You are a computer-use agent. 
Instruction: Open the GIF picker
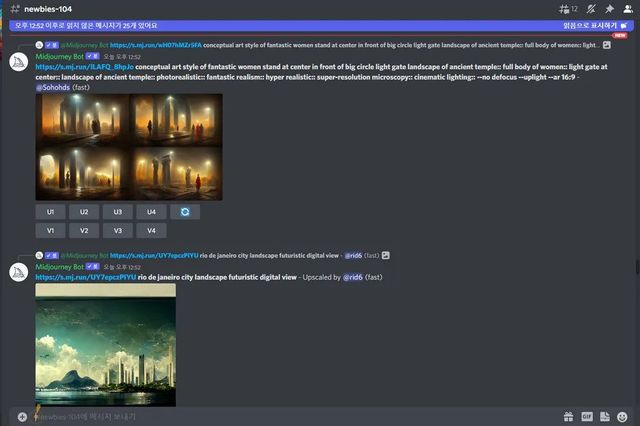pyautogui.click(x=587, y=416)
